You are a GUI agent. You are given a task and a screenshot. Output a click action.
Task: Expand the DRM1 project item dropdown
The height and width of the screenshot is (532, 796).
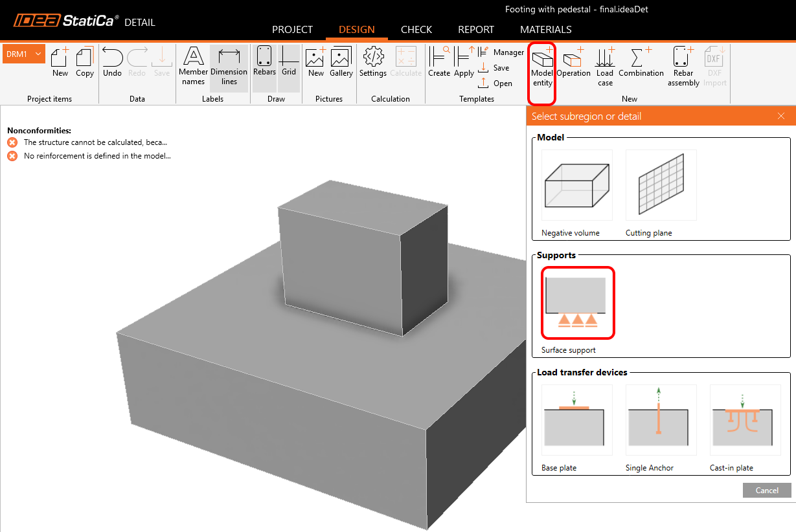coord(39,54)
